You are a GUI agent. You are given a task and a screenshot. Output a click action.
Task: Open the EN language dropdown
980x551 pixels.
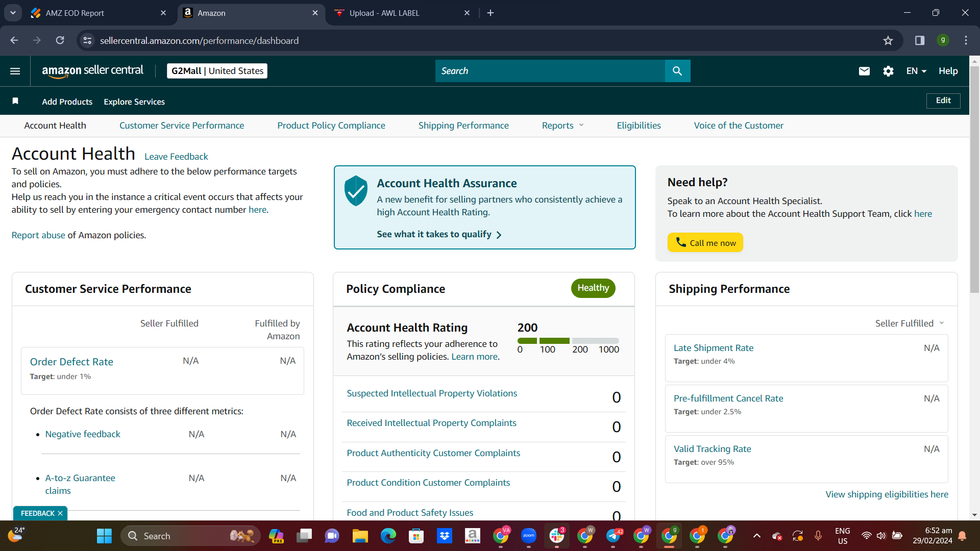tap(916, 71)
